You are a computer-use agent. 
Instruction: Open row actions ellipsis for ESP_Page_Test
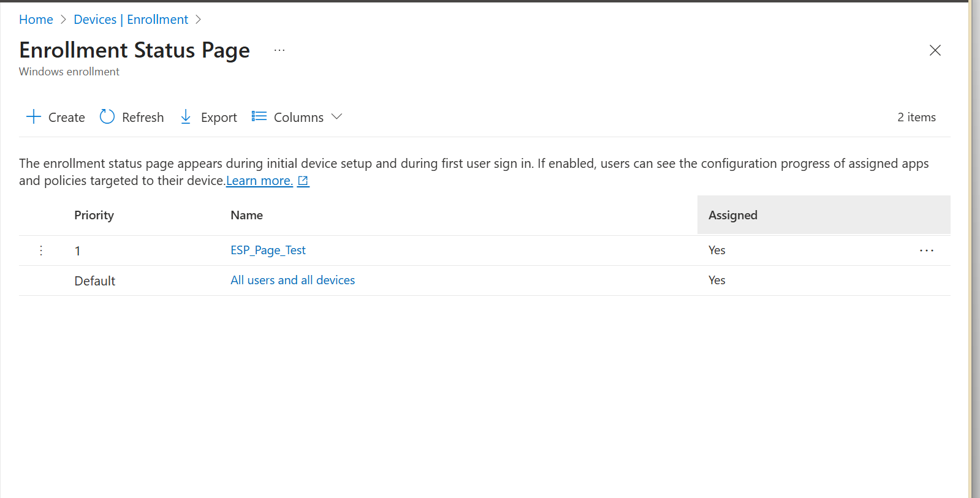(926, 251)
